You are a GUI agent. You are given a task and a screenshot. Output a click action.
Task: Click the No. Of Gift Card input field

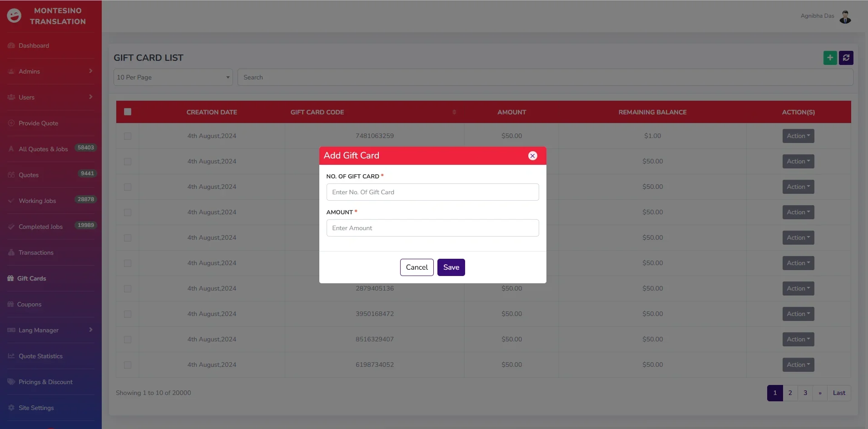[432, 192]
